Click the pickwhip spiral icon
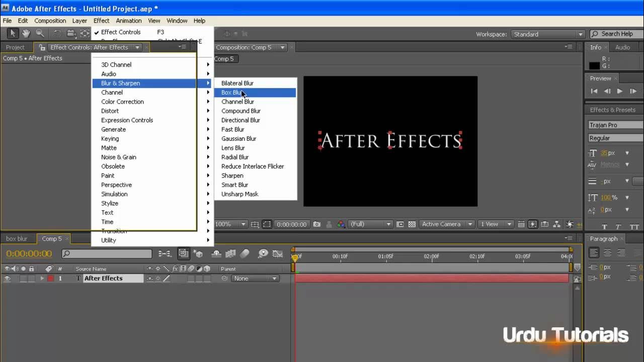Image resolution: width=644 pixels, height=362 pixels. click(x=224, y=279)
